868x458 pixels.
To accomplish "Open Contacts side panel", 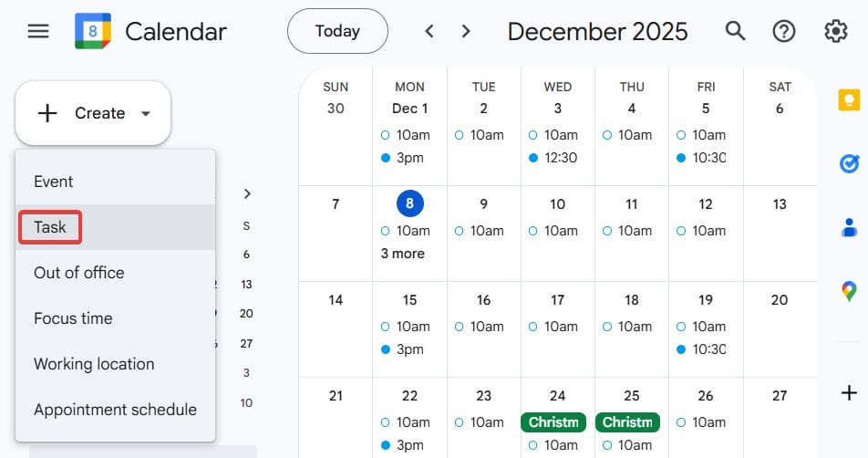I will point(849,227).
